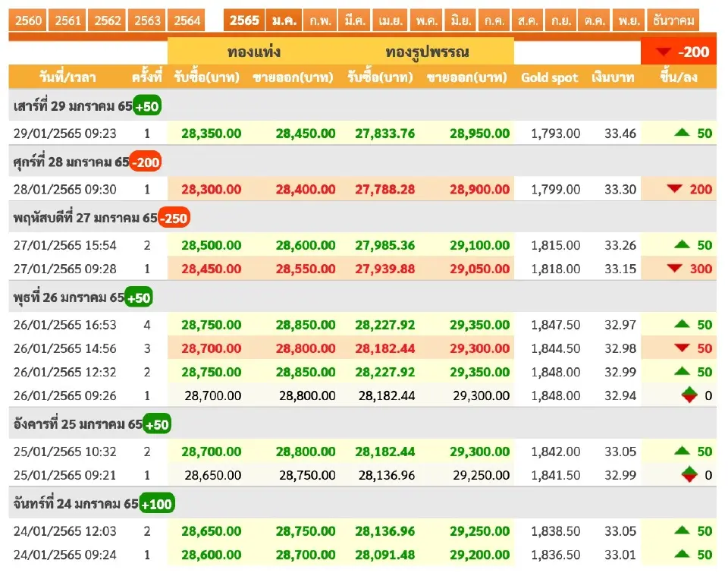
Task: Click the +50 badge beside อังคารที่ 25 มกราคม 65
Action: 157,423
